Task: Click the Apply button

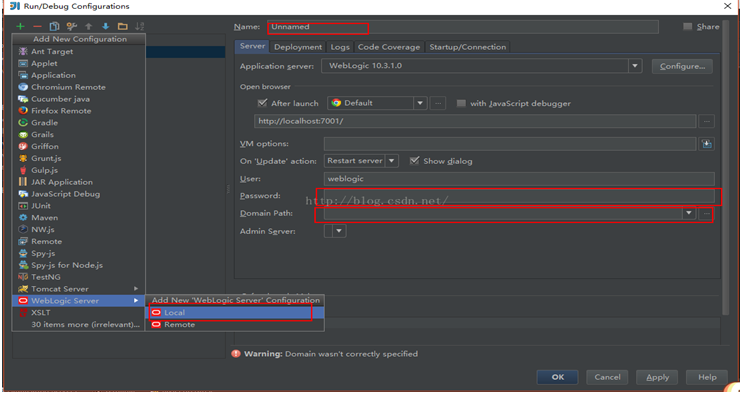Action: pyautogui.click(x=657, y=377)
